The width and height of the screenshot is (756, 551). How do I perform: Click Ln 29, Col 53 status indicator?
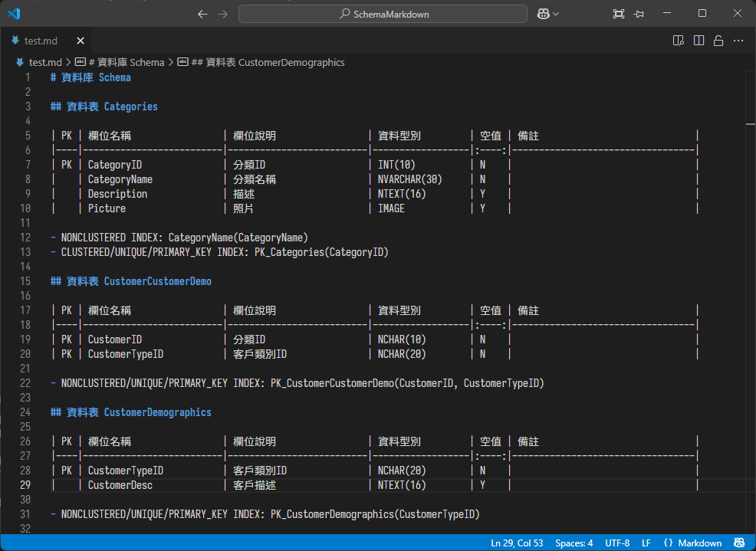[517, 543]
